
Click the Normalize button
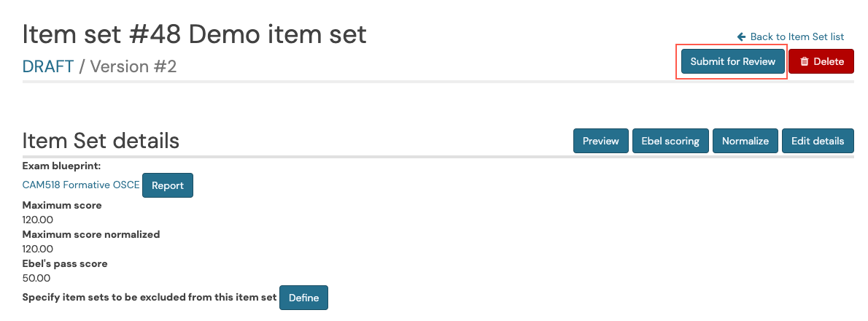point(745,141)
